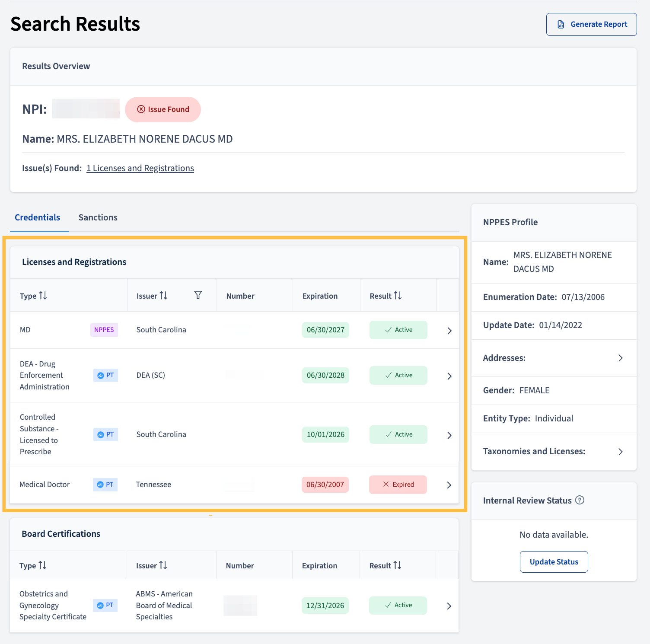
Task: Open the 1 Licenses and Registrations link
Action: pyautogui.click(x=140, y=168)
